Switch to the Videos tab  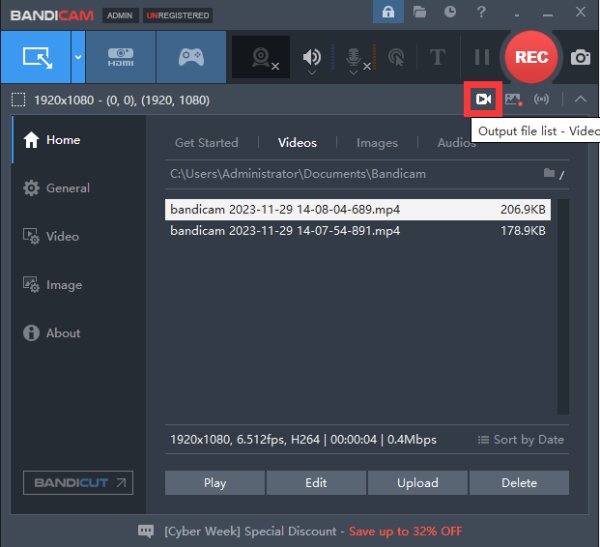297,143
